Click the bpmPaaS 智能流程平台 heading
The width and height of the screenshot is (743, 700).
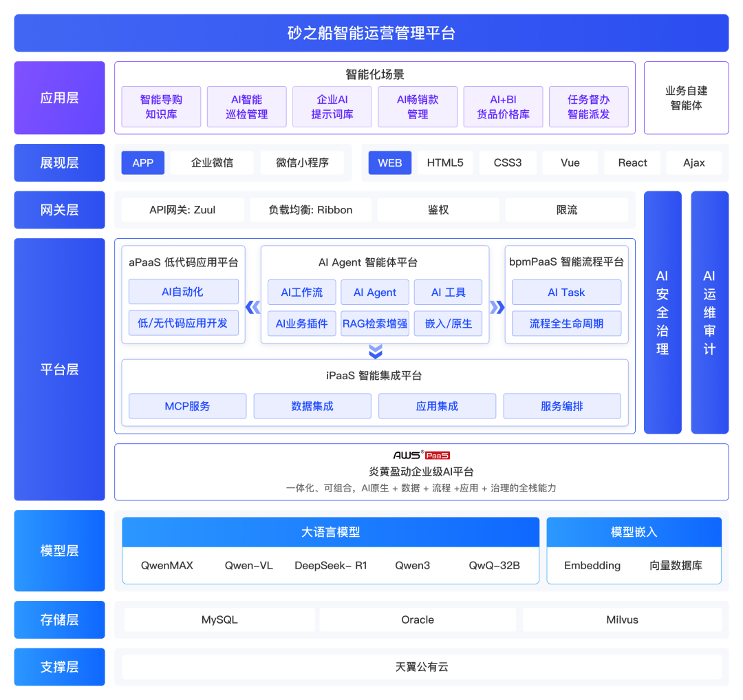567,262
